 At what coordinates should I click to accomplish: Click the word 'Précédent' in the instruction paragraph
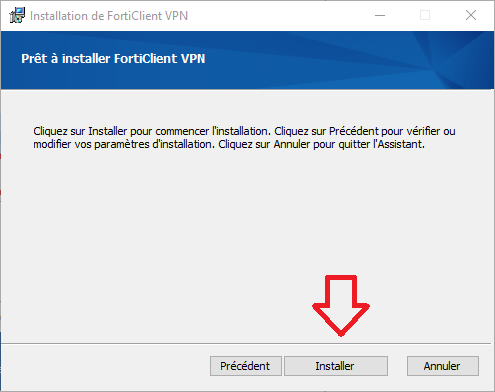(354, 131)
